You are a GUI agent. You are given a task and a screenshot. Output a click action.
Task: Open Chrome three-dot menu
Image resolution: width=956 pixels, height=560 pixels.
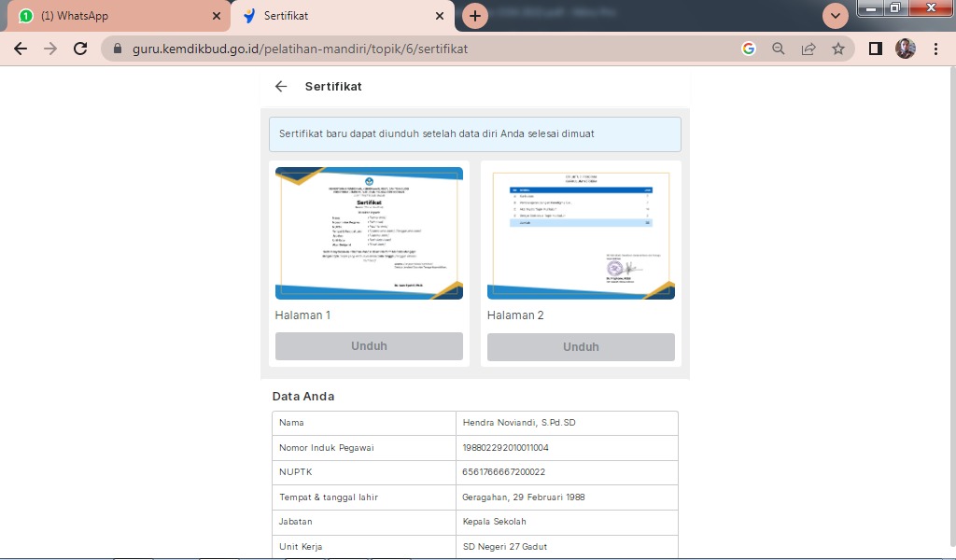935,49
